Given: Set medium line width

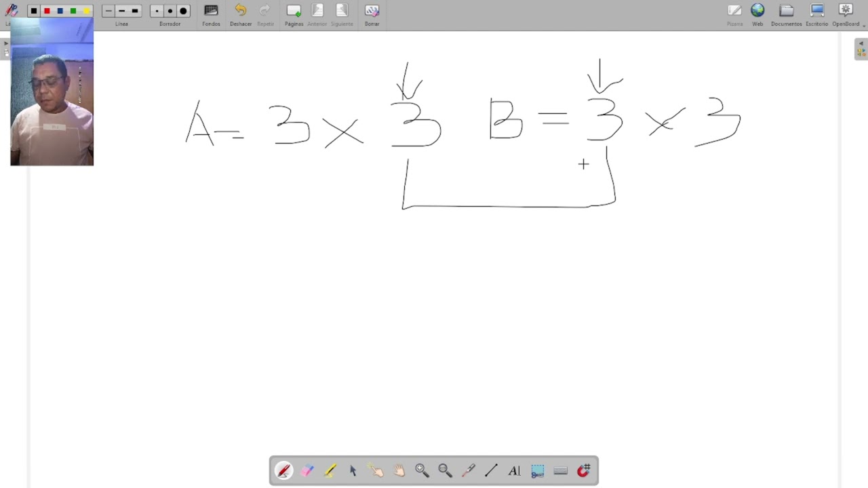Looking at the screenshot, I should pyautogui.click(x=121, y=11).
